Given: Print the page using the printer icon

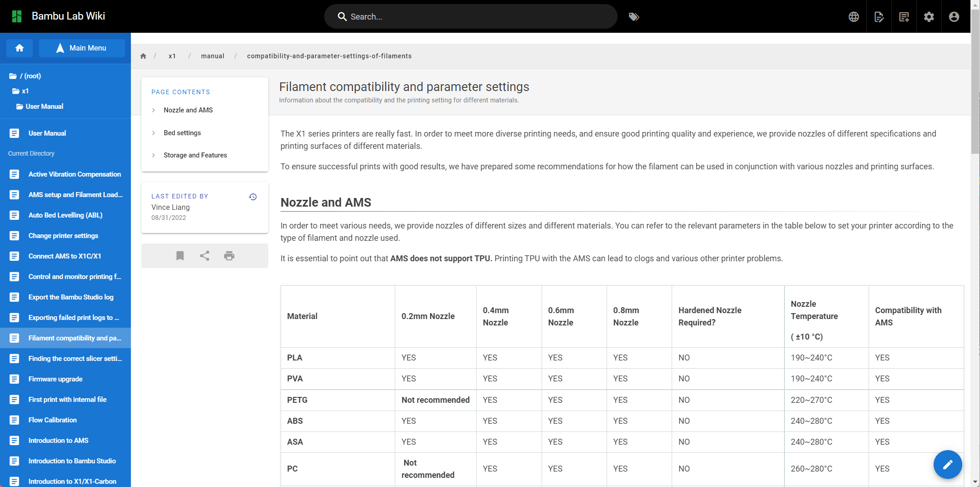Looking at the screenshot, I should [x=229, y=256].
